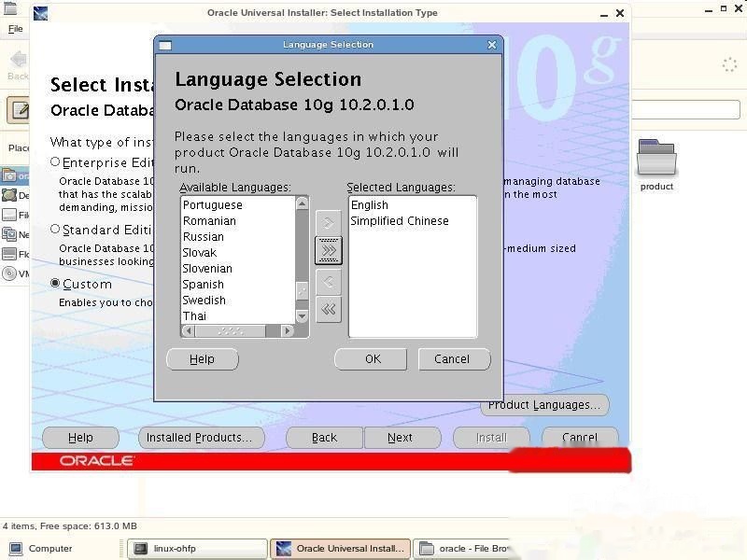Screen dimensions: 747x560
Task: Open Installed Products in the installer
Action: [x=201, y=438]
